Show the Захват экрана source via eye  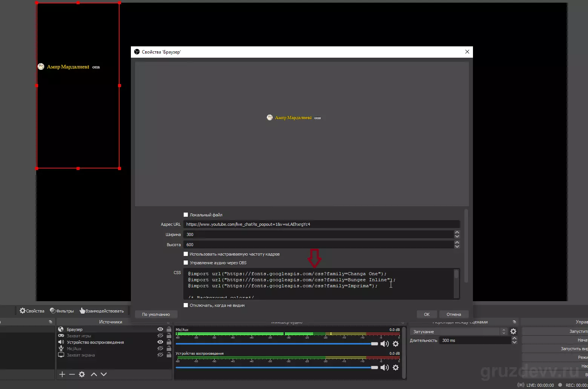click(x=160, y=355)
